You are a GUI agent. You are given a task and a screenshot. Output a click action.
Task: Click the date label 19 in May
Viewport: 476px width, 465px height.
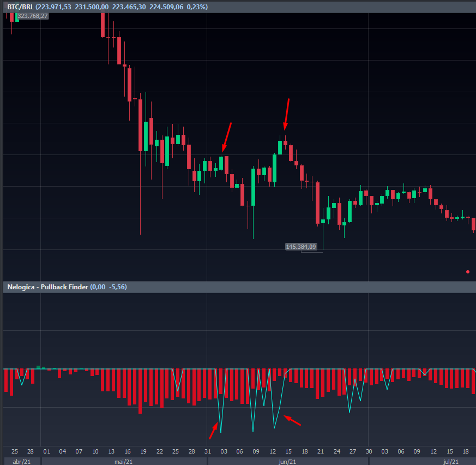pyautogui.click(x=143, y=451)
